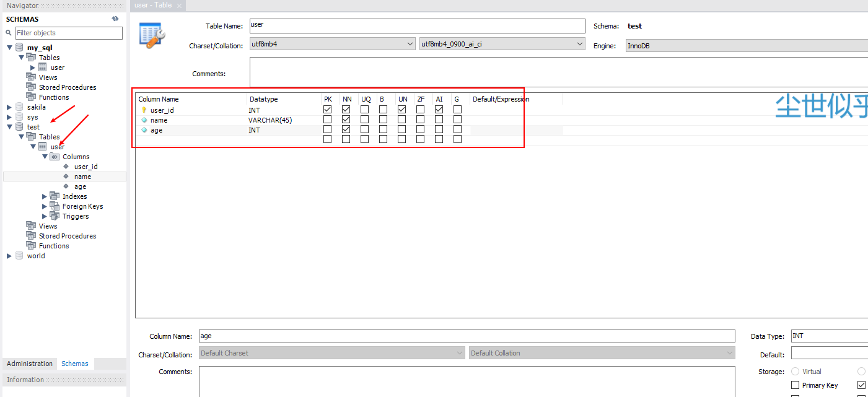Click the Tables folder icon under test

tap(31, 137)
